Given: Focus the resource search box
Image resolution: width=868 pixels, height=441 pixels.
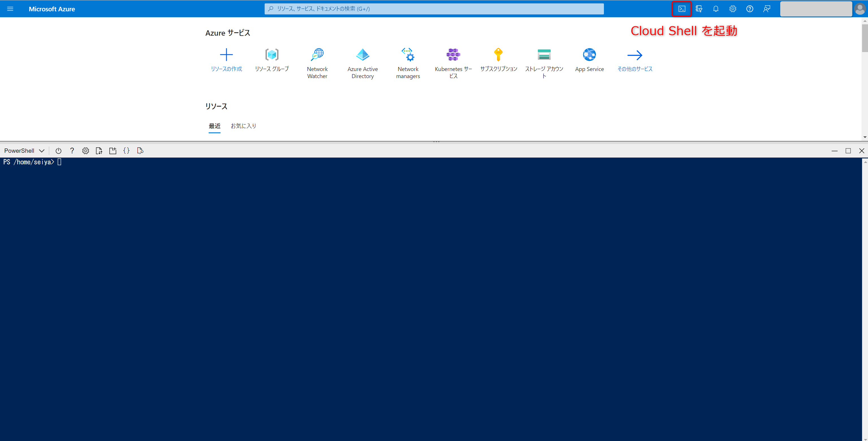Looking at the screenshot, I should click(x=434, y=9).
